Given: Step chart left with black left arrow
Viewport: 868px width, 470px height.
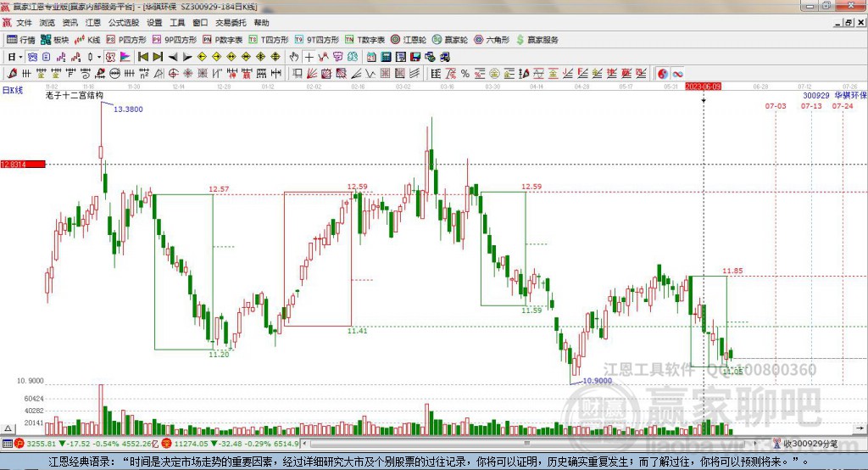Looking at the screenshot, I should [x=173, y=57].
